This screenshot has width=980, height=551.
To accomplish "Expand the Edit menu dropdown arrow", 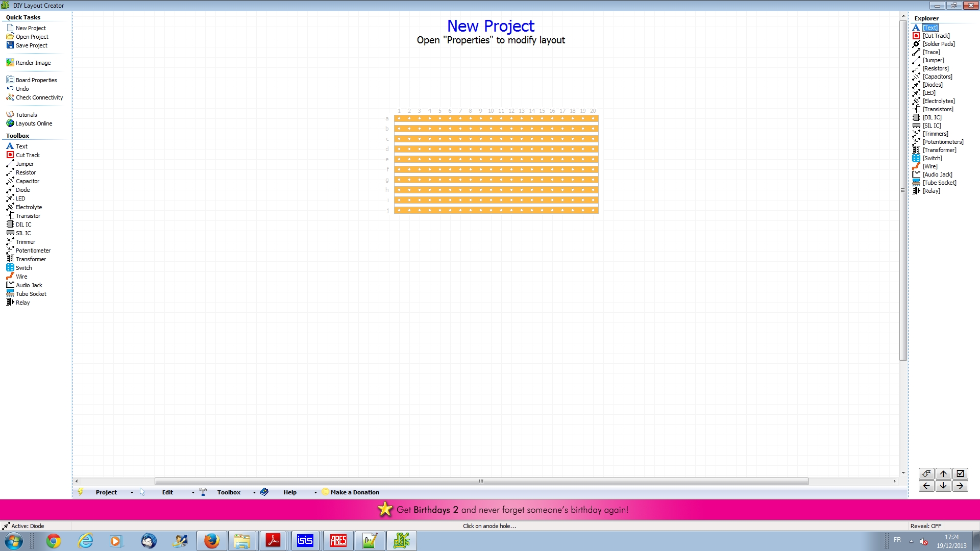I will (193, 493).
